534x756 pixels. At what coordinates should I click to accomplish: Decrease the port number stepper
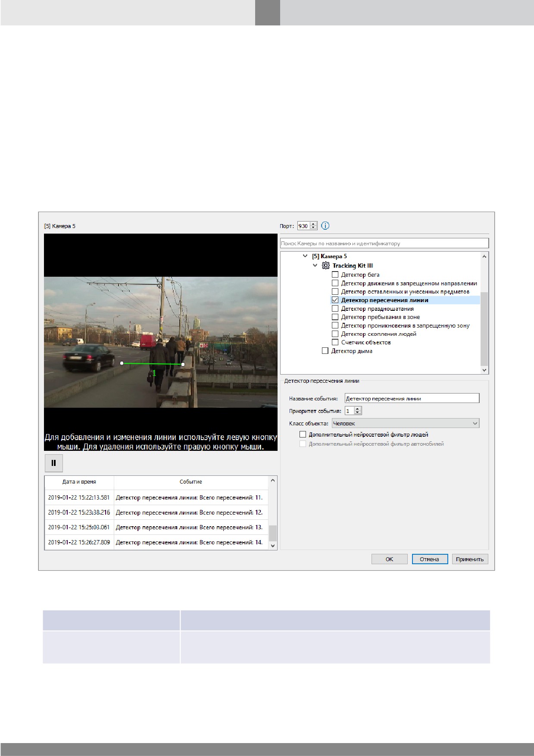coord(313,228)
